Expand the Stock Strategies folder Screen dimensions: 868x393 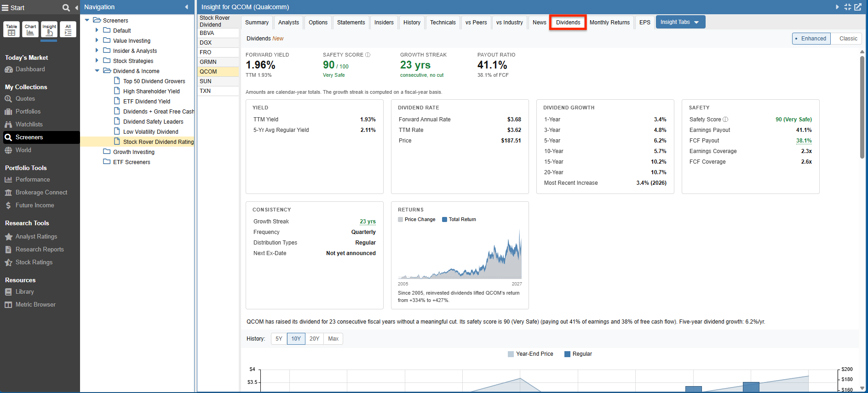coord(97,61)
